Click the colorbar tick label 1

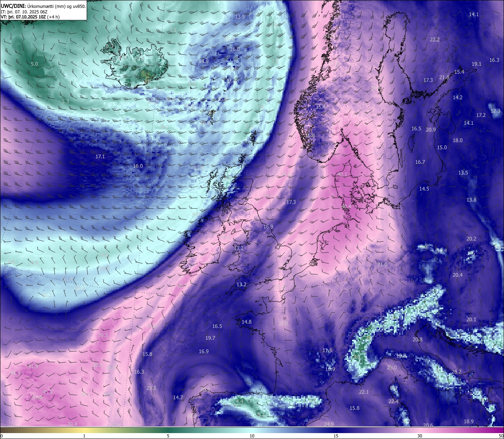click(84, 436)
